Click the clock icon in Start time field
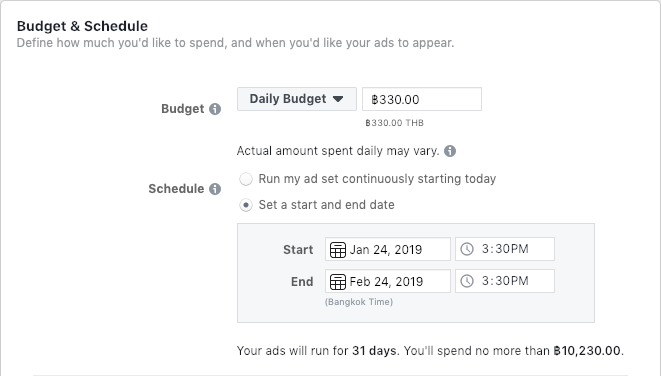This screenshot has width=661, height=376. click(467, 249)
